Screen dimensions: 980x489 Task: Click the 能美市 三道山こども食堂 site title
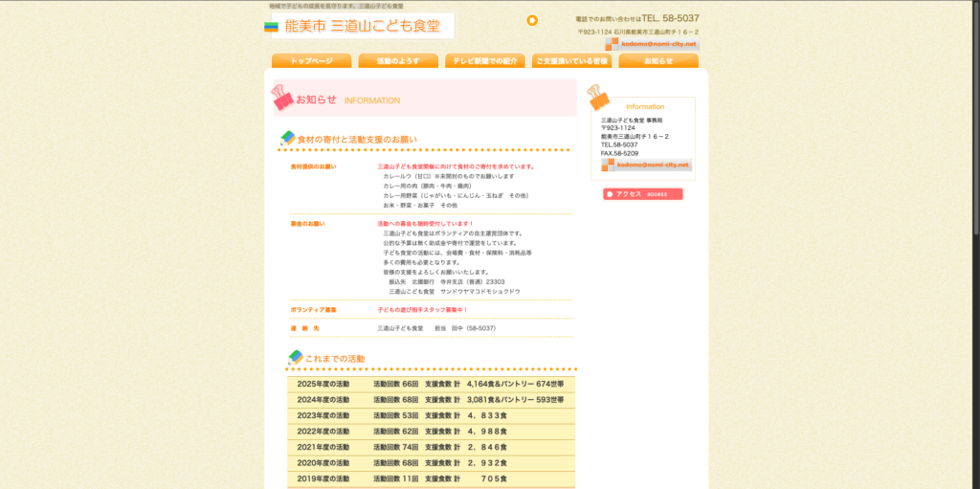coord(362,27)
